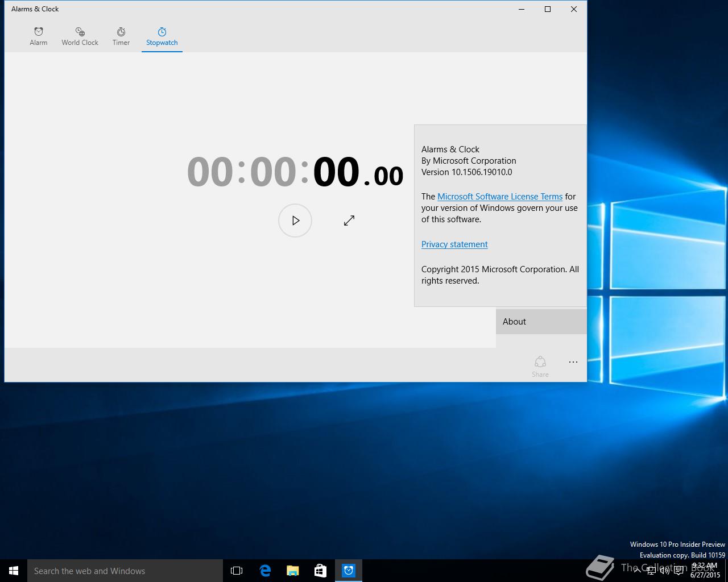
Task: Open the Windows Start menu
Action: click(x=14, y=571)
